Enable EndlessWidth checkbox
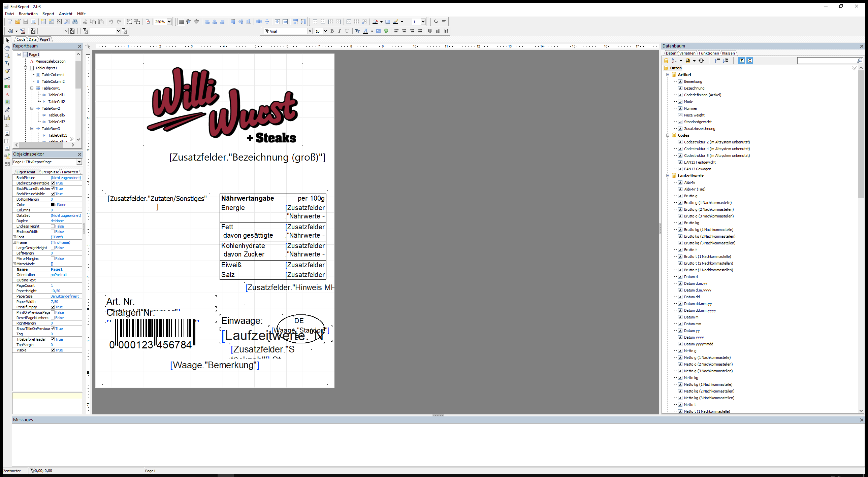Screen dimensions: 868x477 pyautogui.click(x=53, y=231)
